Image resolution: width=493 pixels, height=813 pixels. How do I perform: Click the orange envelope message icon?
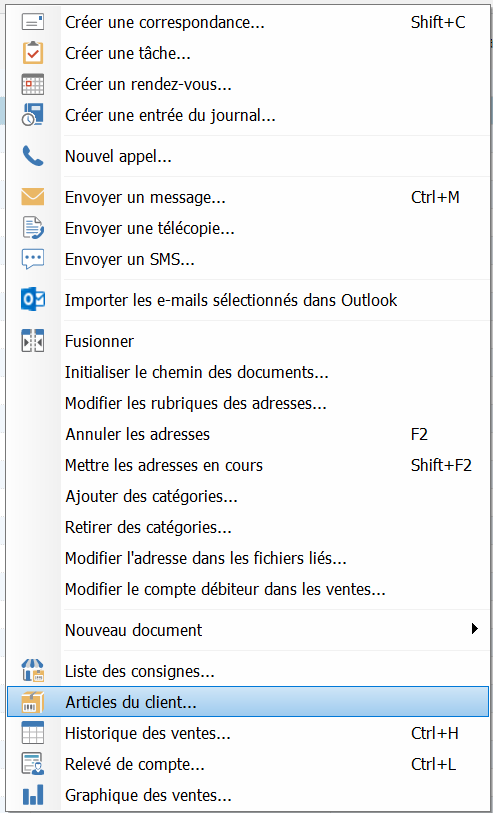point(33,198)
